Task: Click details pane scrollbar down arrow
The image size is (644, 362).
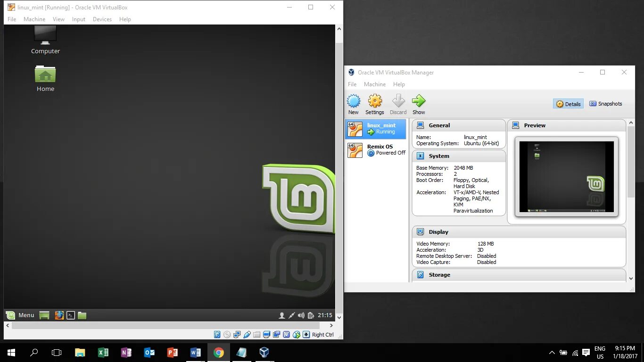Action: 631,279
